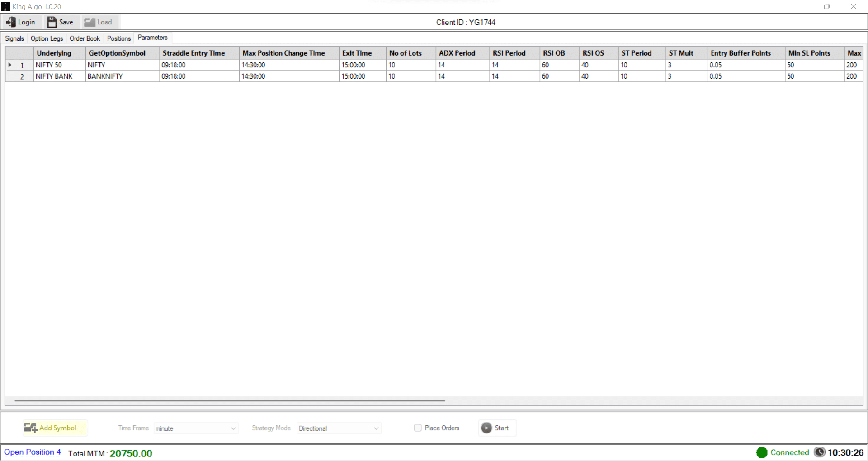Click the Client ID : YG1744 label
The width and height of the screenshot is (868, 461).
[466, 22]
